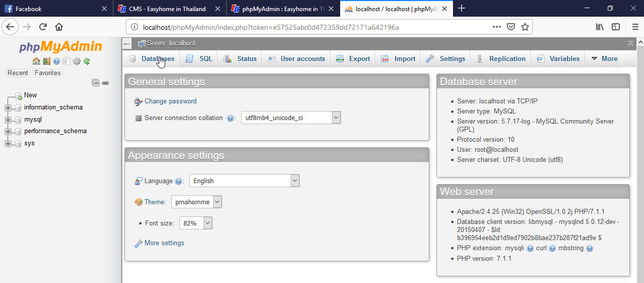Open the Server connection collation dropdown
The height and width of the screenshot is (283, 644).
[291, 118]
